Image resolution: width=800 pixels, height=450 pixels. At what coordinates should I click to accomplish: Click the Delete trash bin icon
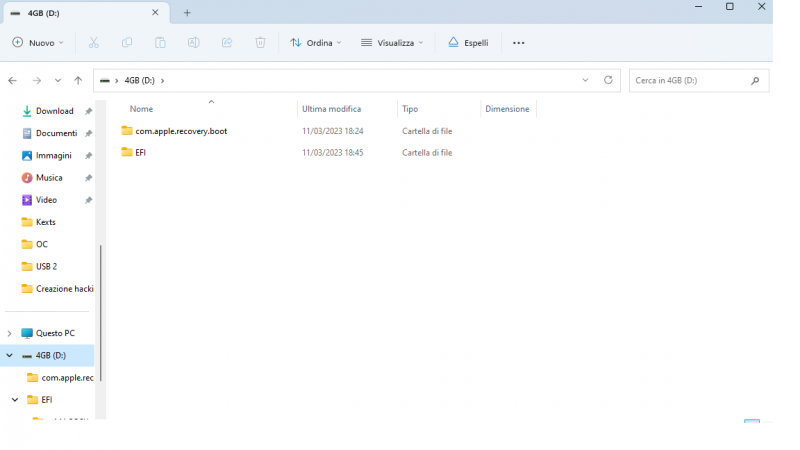[x=260, y=43]
